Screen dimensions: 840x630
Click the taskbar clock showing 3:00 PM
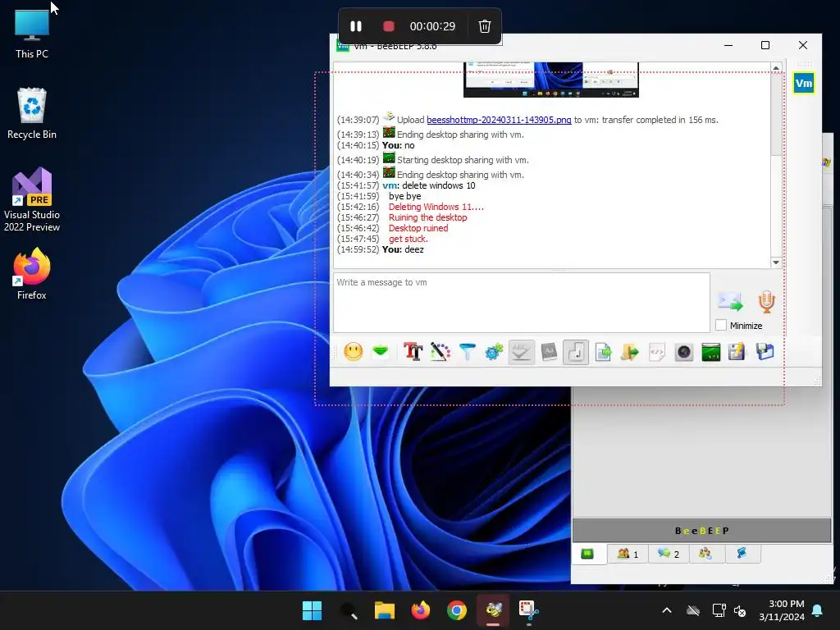pyautogui.click(x=782, y=610)
